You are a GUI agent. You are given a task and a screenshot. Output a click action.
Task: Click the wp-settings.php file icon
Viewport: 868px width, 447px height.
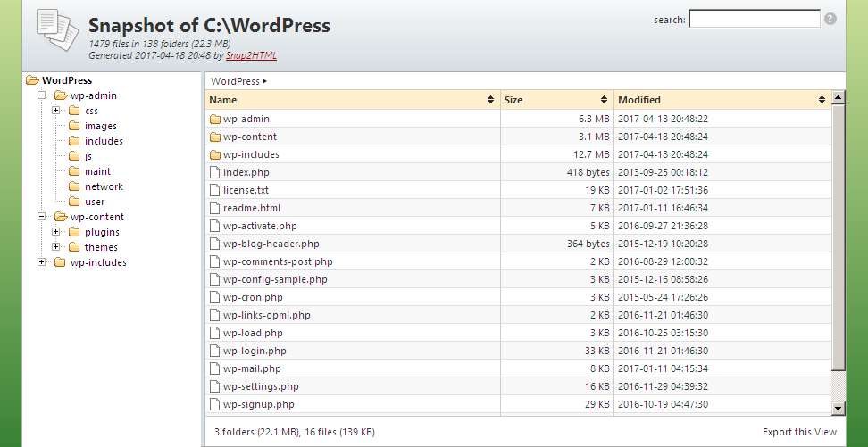(x=215, y=386)
